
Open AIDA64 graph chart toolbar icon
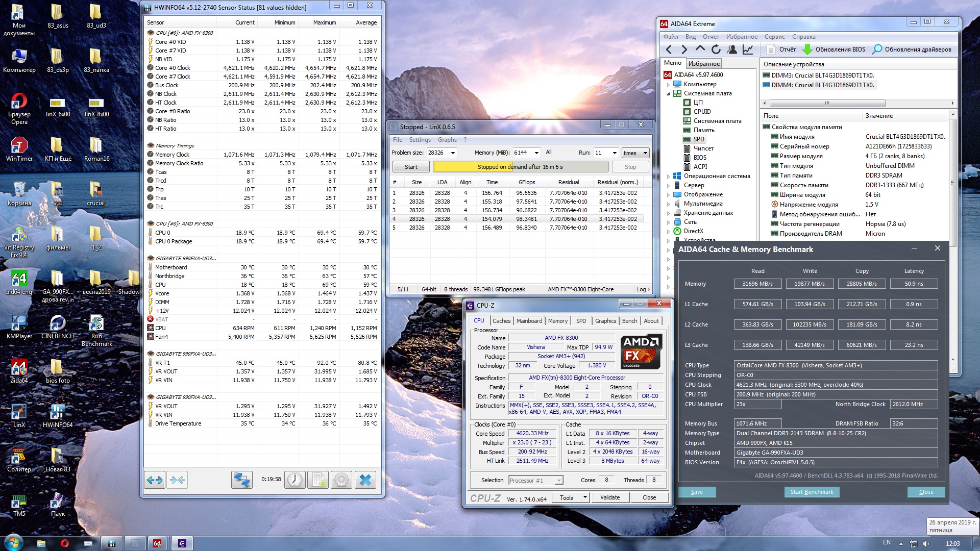click(x=748, y=49)
